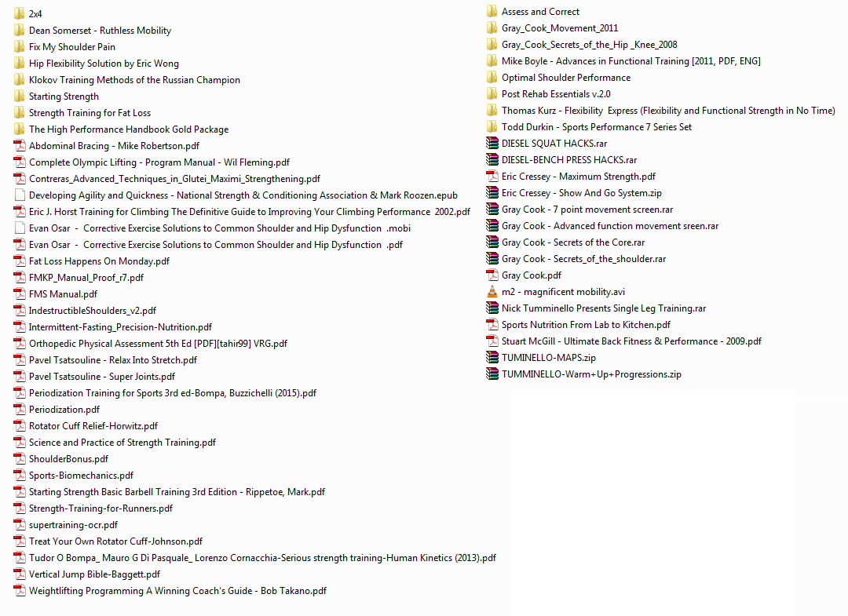Select Gray Cook - Advanced function movement sreen.rar

coord(610,225)
